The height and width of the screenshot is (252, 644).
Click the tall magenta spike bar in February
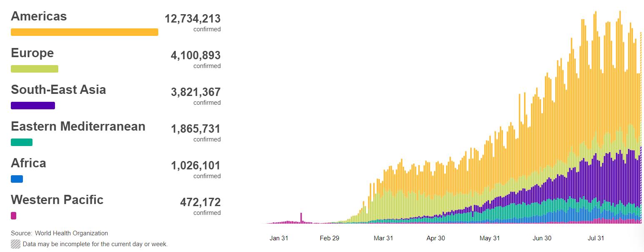pos(301,218)
